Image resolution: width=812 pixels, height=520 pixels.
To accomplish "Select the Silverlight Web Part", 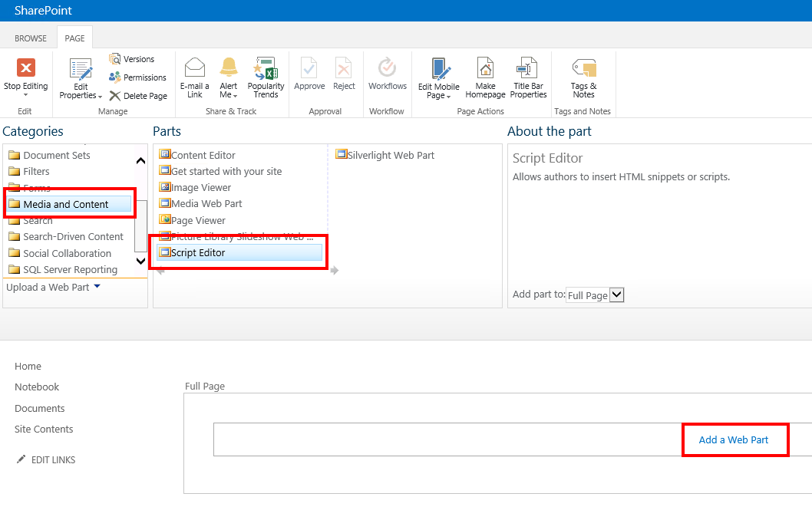I will click(385, 155).
